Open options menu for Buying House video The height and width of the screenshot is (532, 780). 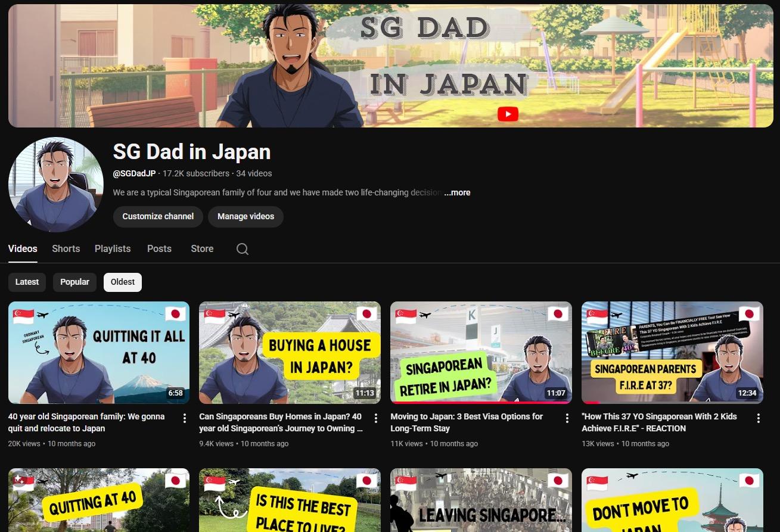(x=376, y=418)
